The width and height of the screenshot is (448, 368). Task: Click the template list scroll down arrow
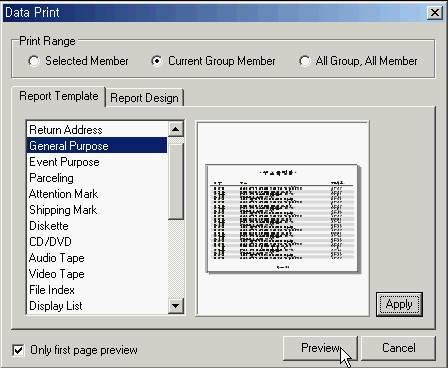pos(176,305)
